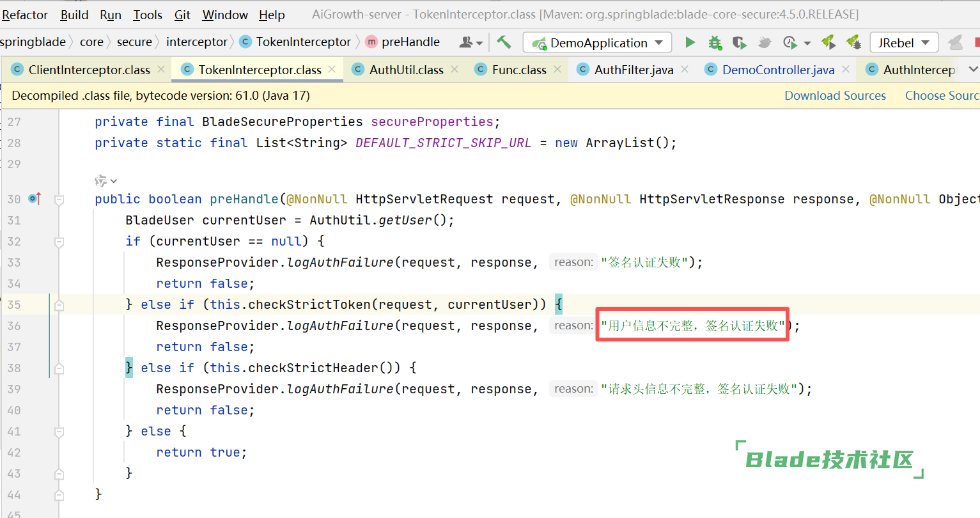Select preHandle method in the breadcrumb
The height and width of the screenshot is (518, 980).
[403, 42]
